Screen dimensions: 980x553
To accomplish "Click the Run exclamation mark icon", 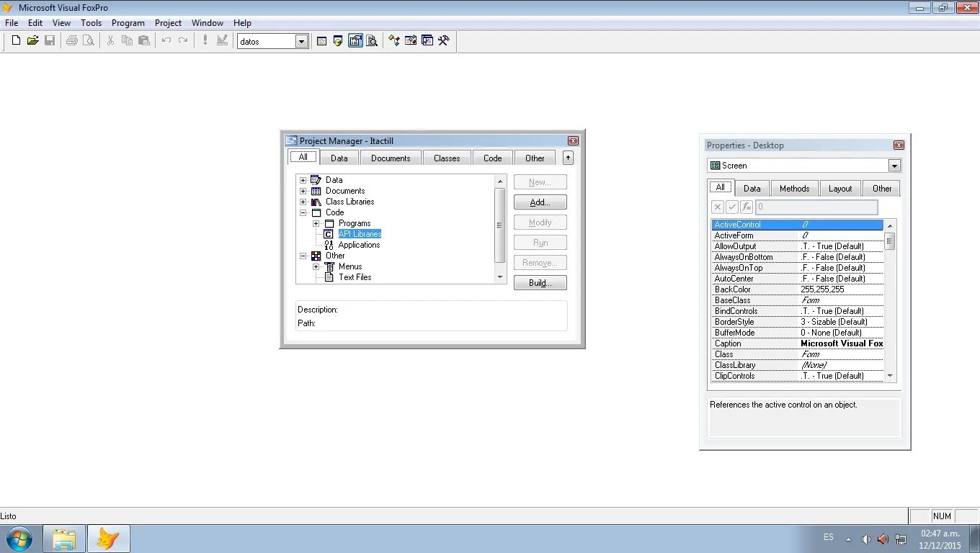I will pyautogui.click(x=205, y=41).
